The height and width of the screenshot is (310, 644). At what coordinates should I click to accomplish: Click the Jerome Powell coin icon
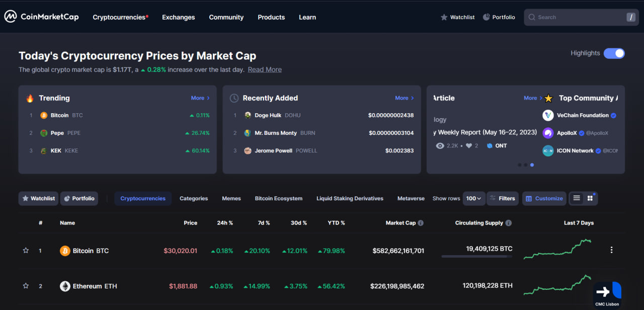point(248,150)
